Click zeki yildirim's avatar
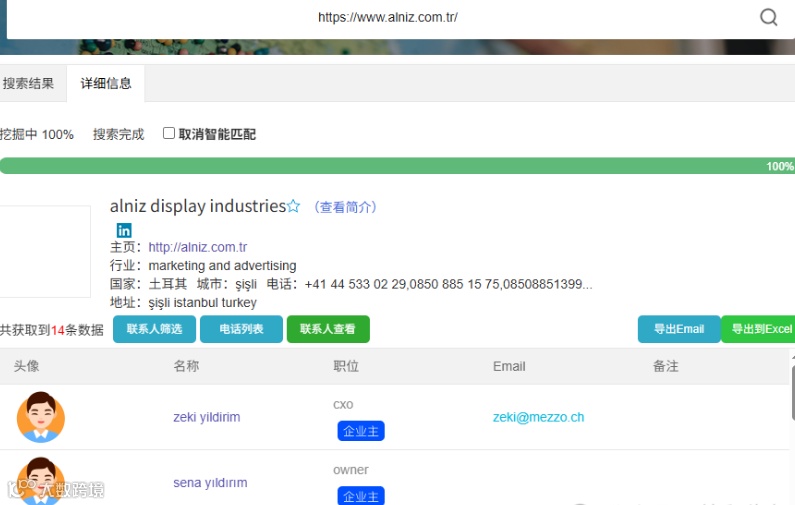The width and height of the screenshot is (795, 505). 41,417
